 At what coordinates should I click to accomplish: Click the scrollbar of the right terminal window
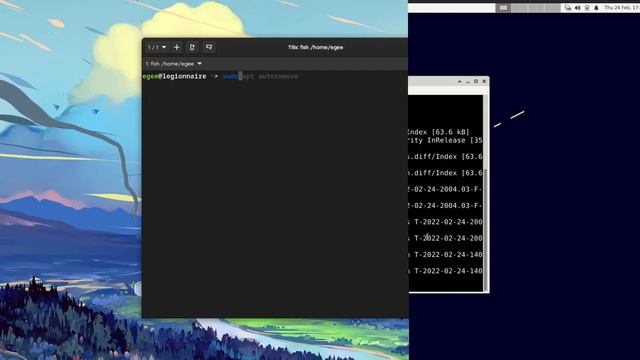(485, 193)
